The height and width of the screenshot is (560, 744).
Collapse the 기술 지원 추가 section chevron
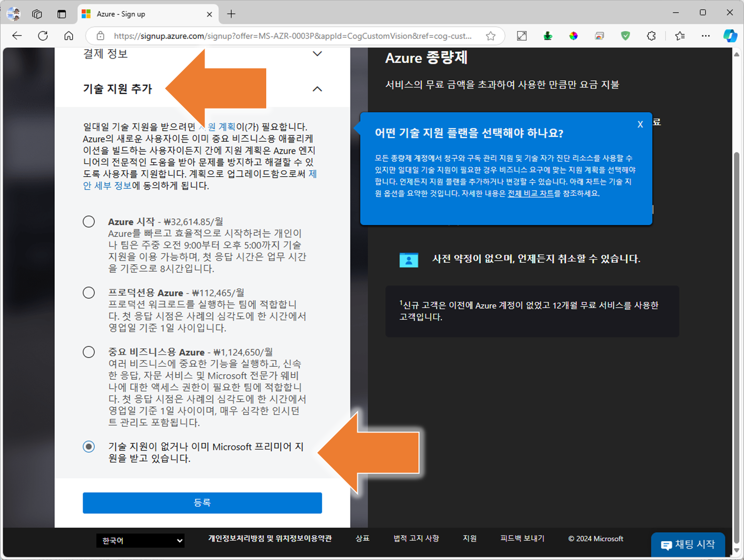pyautogui.click(x=317, y=89)
